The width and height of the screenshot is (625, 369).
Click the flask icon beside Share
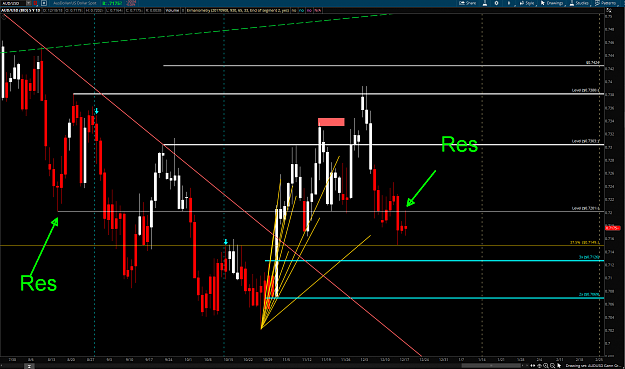pyautogui.click(x=485, y=3)
